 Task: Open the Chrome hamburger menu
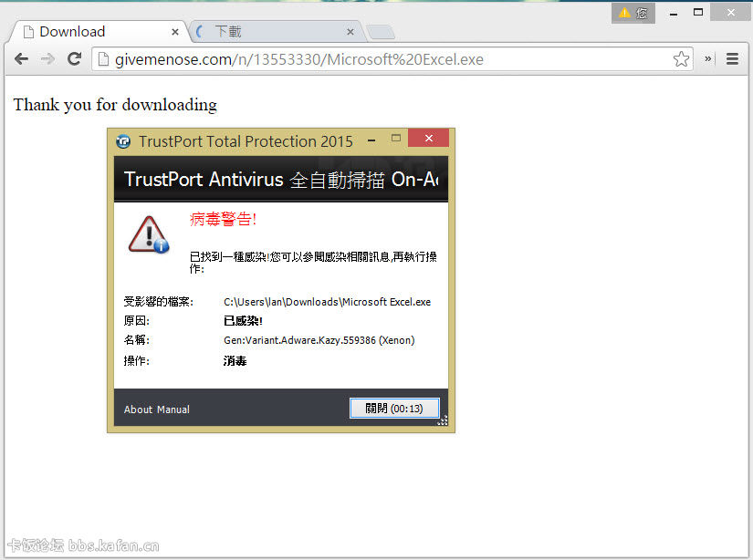732,59
